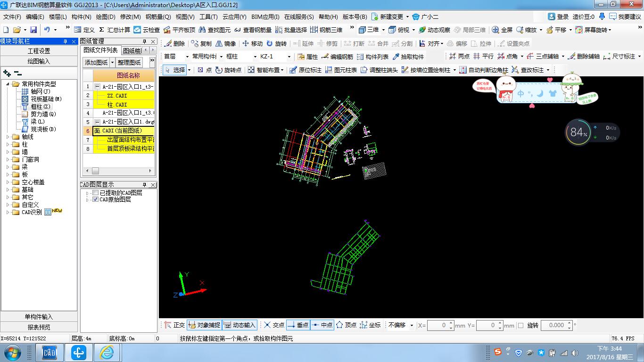The height and width of the screenshot is (362, 644).
Task: Click 两点 two-point auxiliary axis tool
Action: [x=459, y=57]
